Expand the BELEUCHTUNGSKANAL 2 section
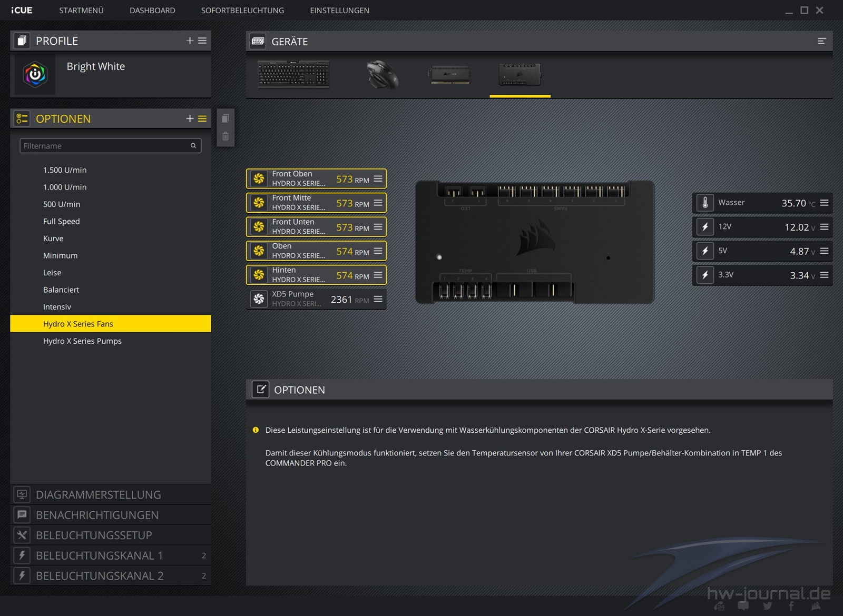 110,575
